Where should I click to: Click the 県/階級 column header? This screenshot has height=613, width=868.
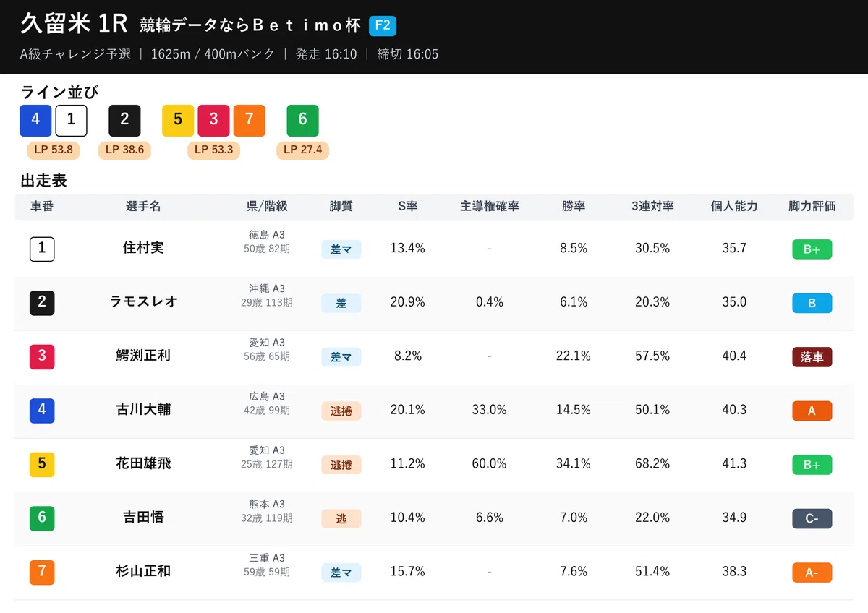click(x=267, y=206)
